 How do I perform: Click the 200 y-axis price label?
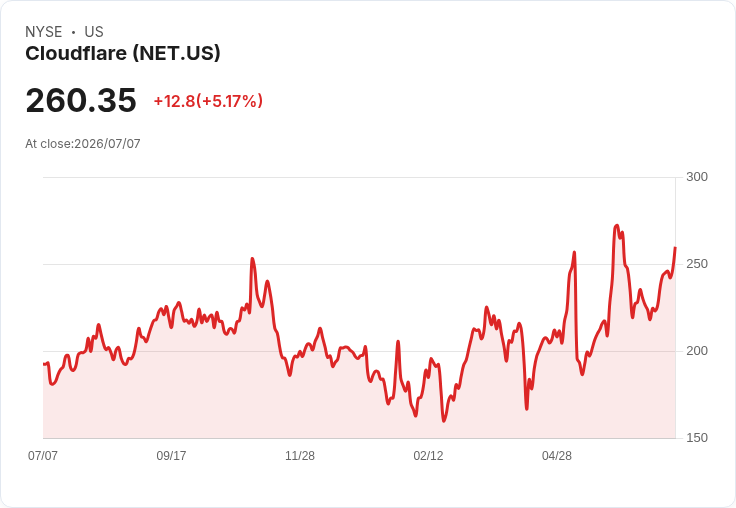click(697, 351)
